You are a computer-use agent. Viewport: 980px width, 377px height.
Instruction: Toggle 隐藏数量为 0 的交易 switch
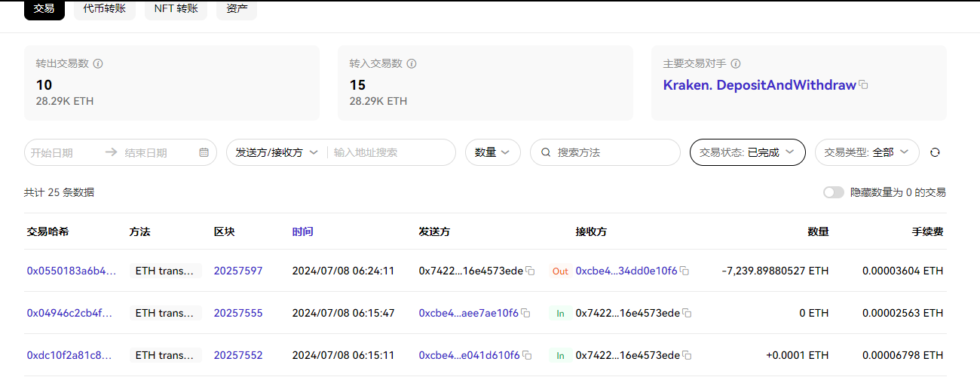(x=833, y=192)
